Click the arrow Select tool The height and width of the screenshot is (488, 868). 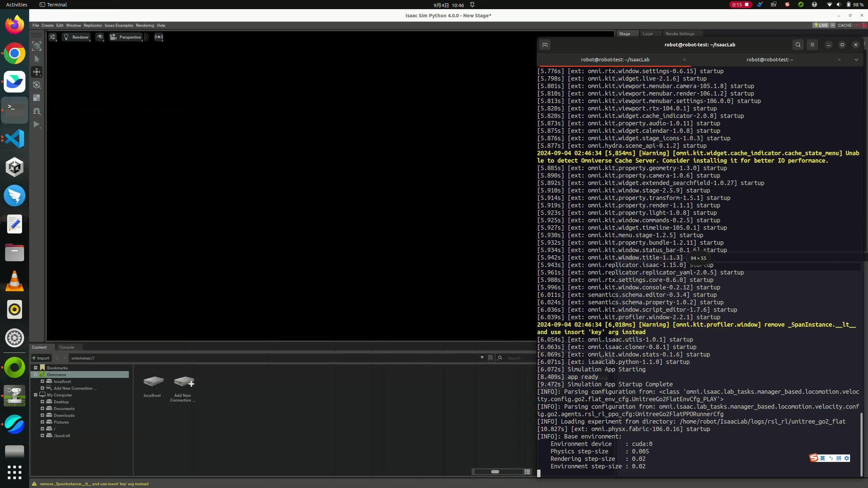(x=37, y=59)
